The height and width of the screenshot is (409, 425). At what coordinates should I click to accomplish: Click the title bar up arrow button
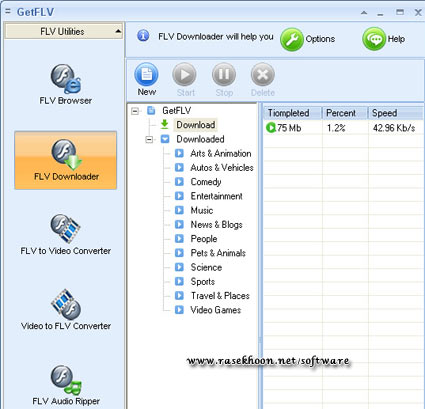pyautogui.click(x=364, y=13)
